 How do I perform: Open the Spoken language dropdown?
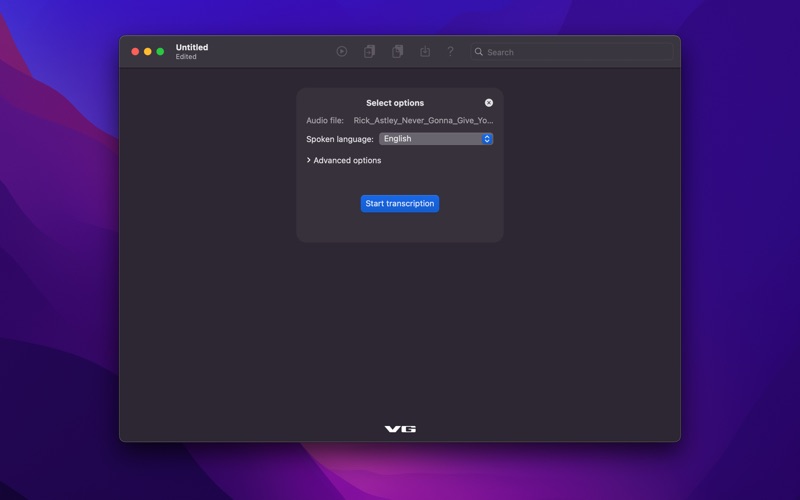click(x=436, y=139)
